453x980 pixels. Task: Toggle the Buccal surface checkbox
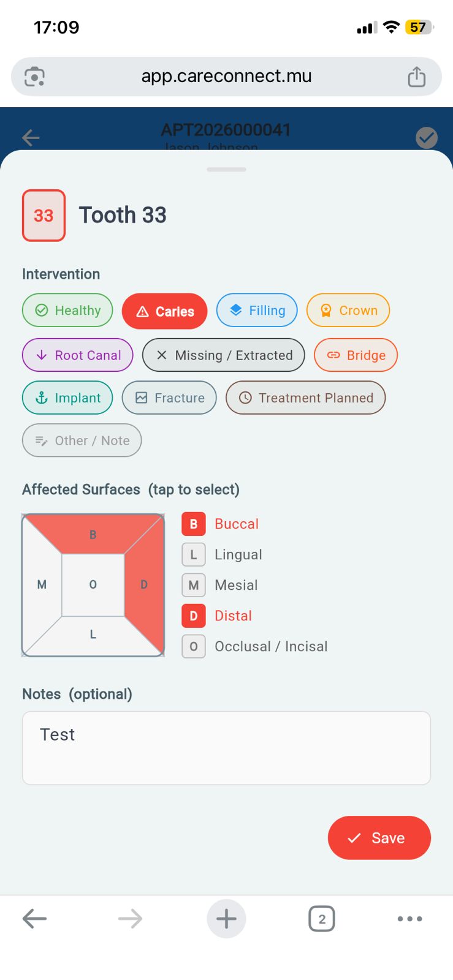coord(194,524)
